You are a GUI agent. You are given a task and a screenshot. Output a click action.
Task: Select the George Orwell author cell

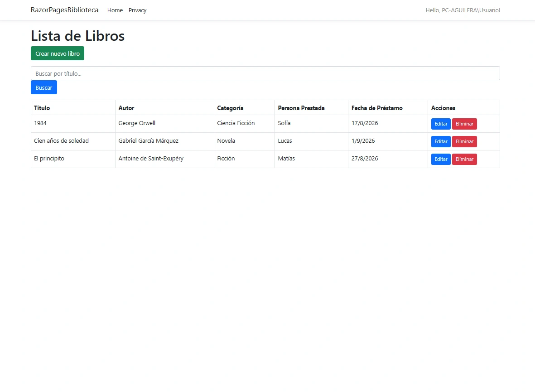[x=137, y=123]
